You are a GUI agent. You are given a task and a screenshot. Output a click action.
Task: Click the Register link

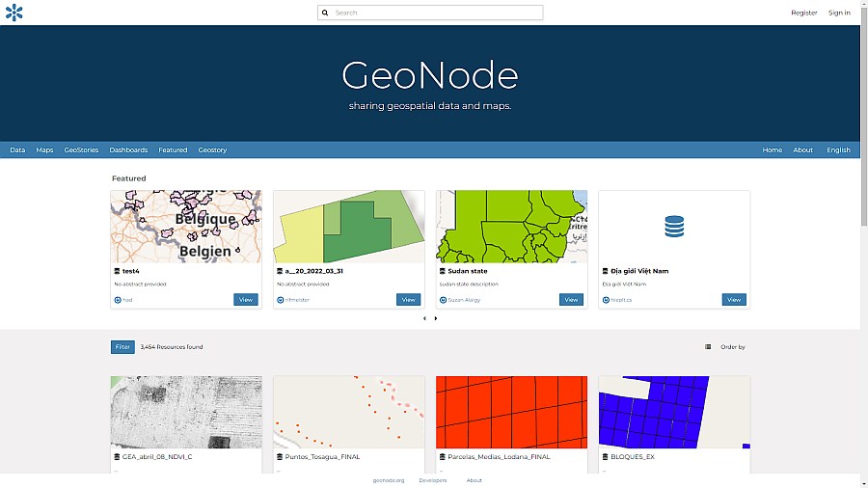click(x=803, y=13)
